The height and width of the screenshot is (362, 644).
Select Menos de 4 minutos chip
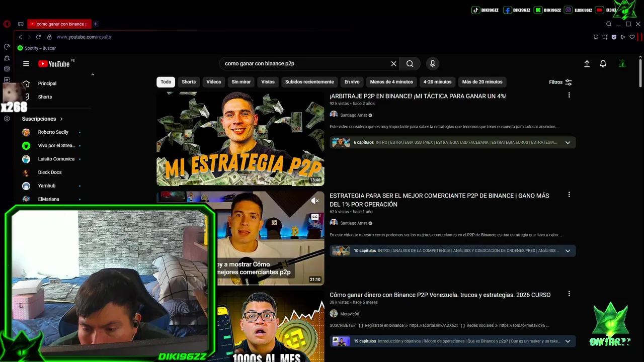coord(391,82)
